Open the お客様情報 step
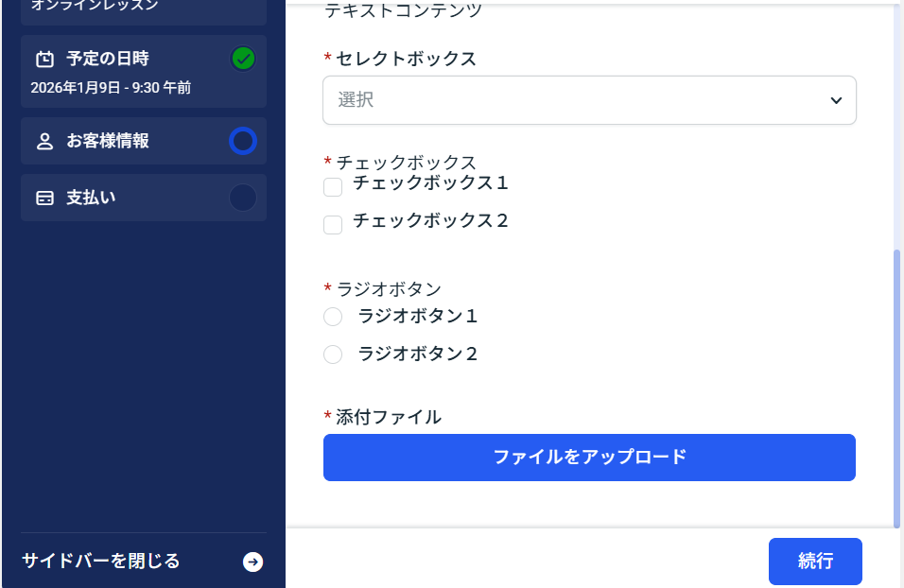 [x=108, y=142]
